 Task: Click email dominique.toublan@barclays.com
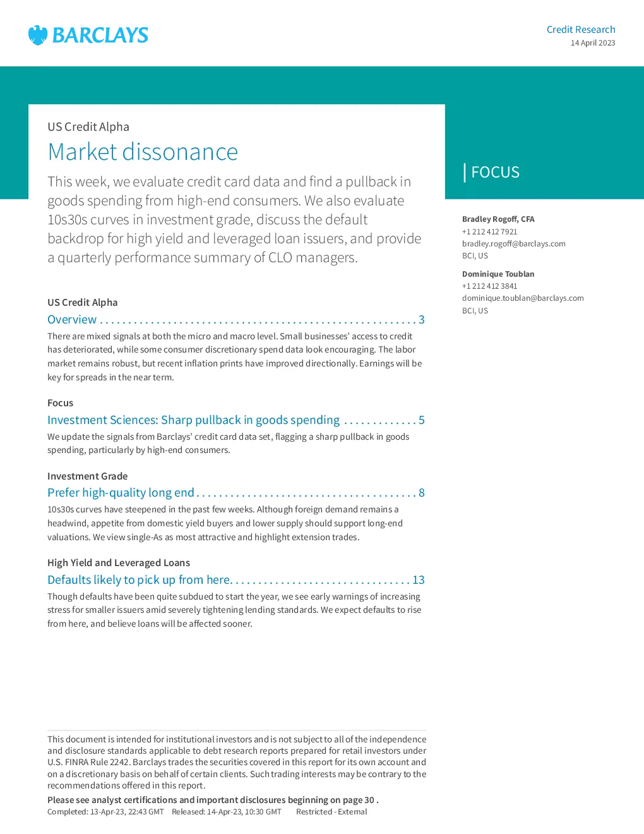click(x=523, y=298)
